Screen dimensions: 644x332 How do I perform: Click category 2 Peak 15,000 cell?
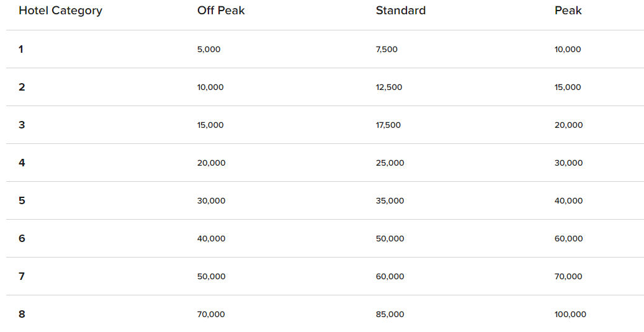point(568,87)
